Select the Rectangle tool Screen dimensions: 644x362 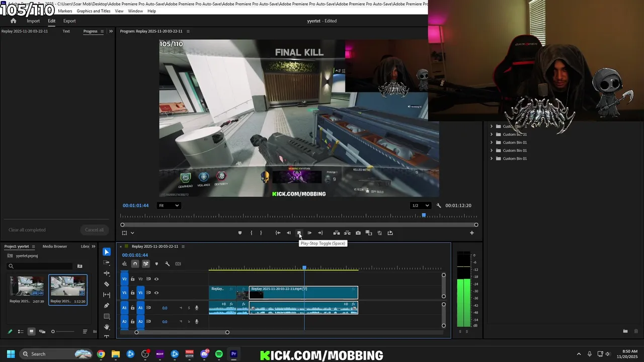[x=107, y=316]
